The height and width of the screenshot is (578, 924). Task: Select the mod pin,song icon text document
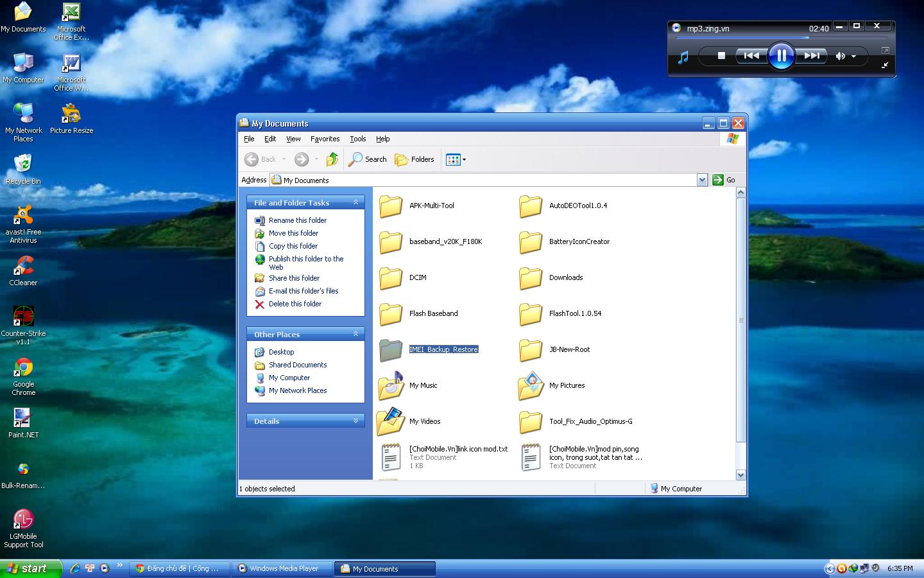click(581, 457)
